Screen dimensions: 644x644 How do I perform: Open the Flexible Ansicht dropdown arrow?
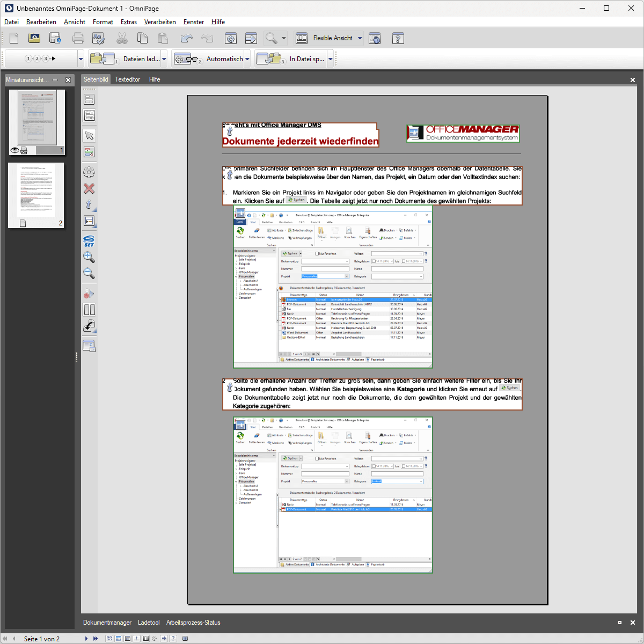(x=360, y=38)
